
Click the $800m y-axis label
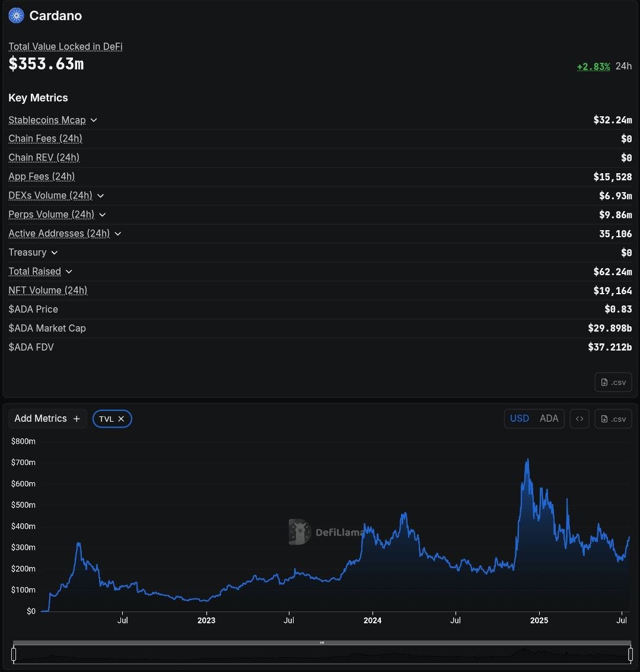23,441
